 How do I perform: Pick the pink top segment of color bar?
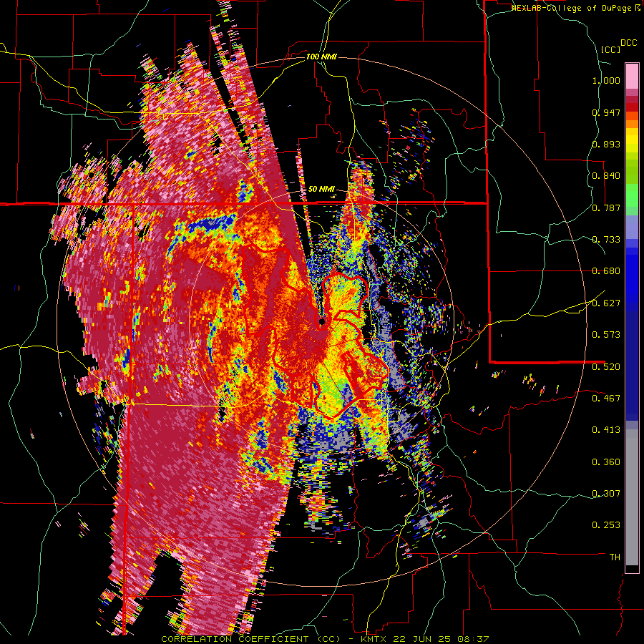632,77
